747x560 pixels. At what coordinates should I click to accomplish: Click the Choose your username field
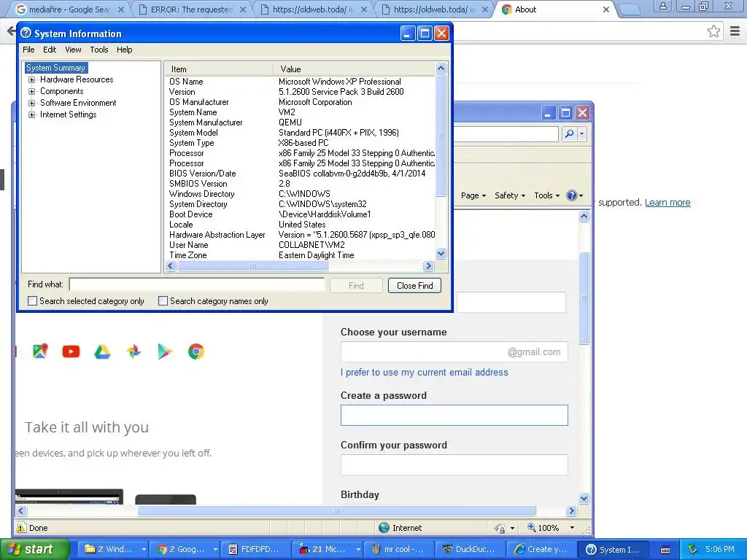454,352
